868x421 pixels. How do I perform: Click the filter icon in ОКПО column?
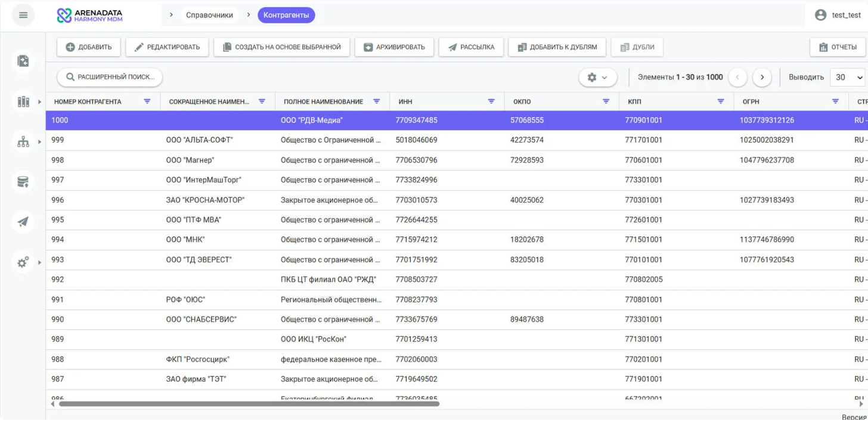tap(606, 101)
